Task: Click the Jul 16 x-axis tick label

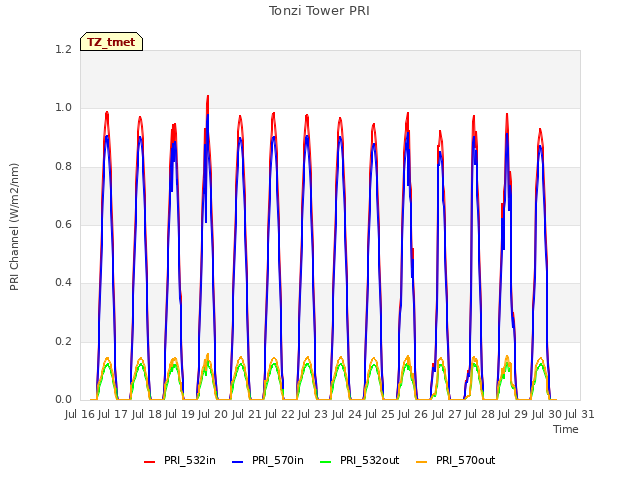Action: click(x=80, y=415)
